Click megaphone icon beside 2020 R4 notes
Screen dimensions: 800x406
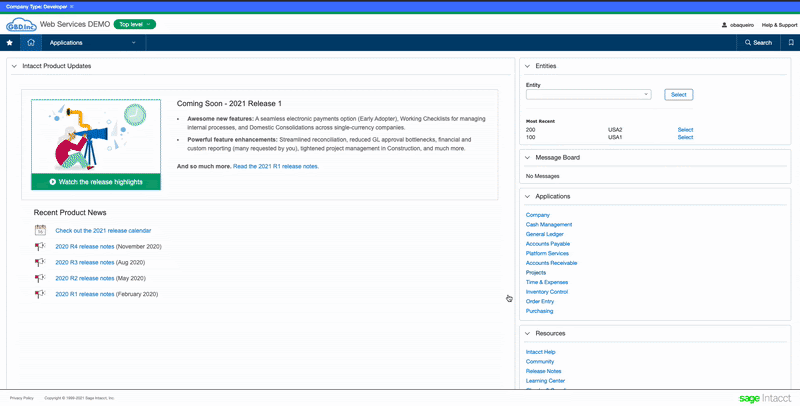pyautogui.click(x=40, y=246)
